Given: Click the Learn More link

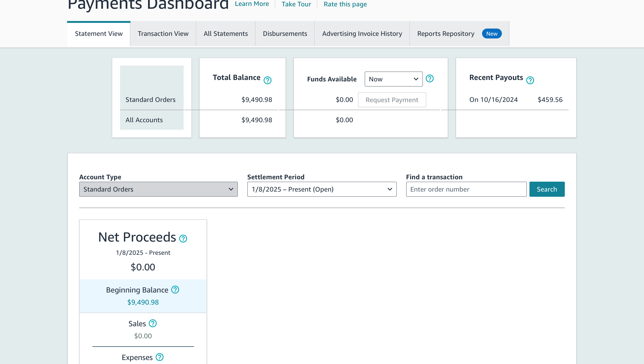Looking at the screenshot, I should 252,4.
